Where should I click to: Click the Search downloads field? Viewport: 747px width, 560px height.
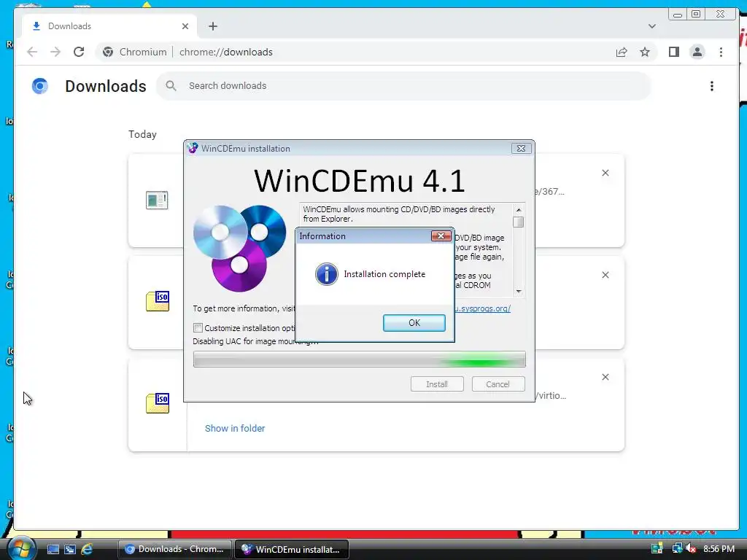403,86
